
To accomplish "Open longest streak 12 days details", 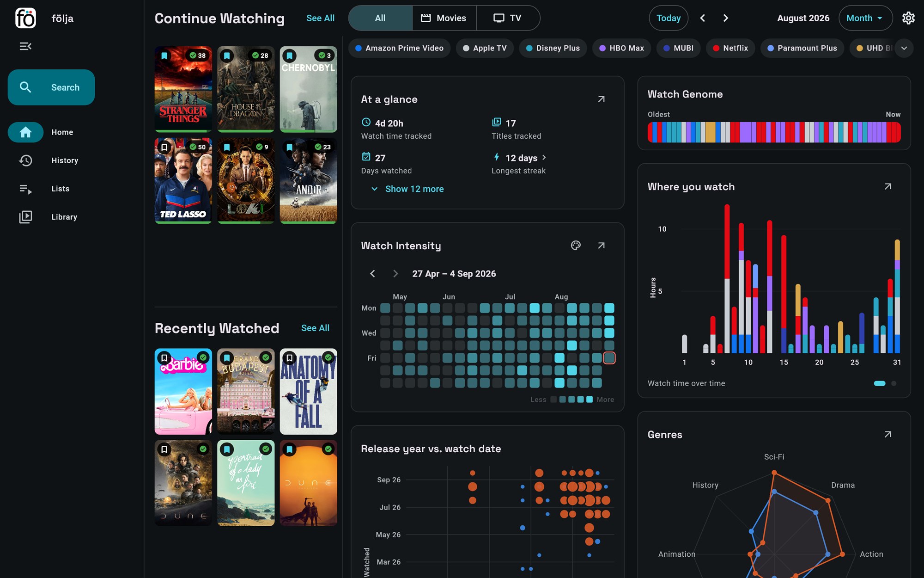I will (526, 158).
